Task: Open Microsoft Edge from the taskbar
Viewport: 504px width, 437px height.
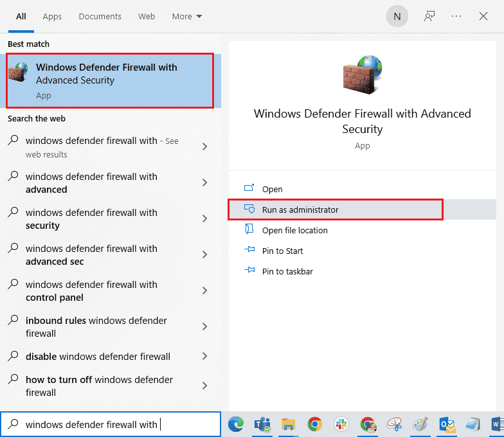Action: tap(236, 424)
